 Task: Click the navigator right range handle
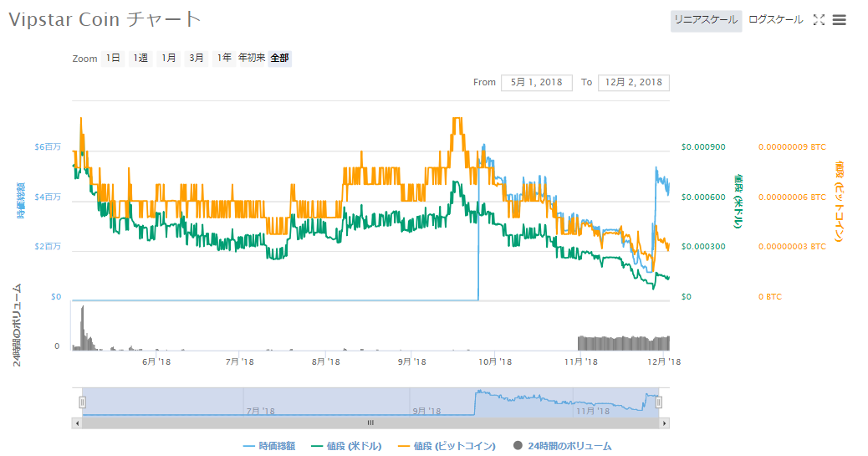659,402
